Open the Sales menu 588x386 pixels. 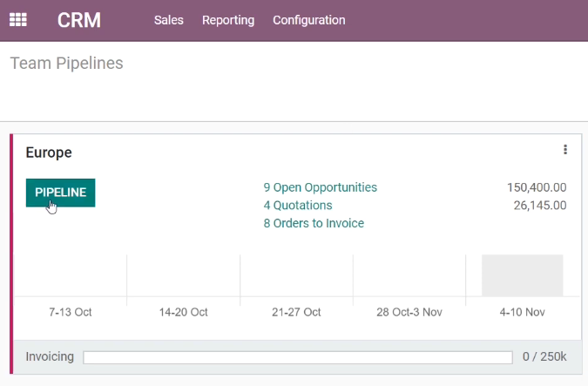tap(169, 20)
